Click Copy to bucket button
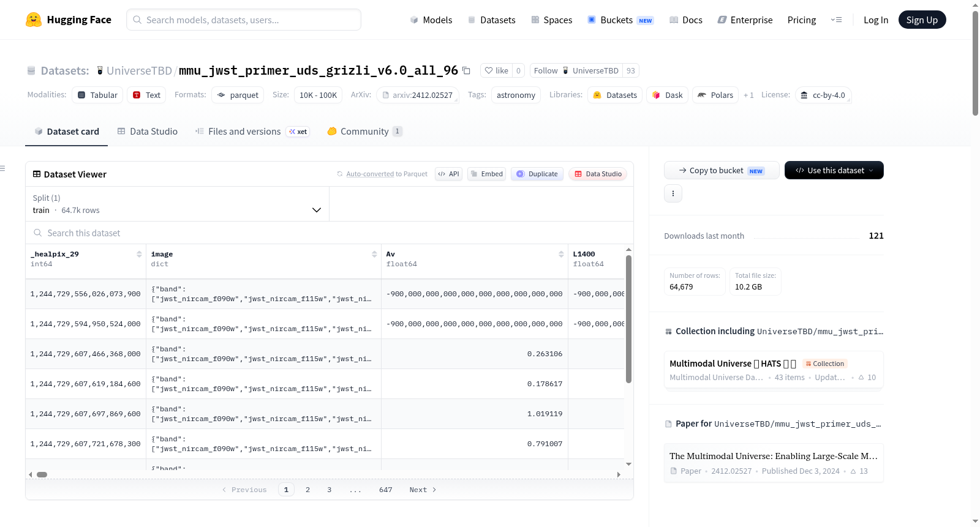The height and width of the screenshot is (527, 980). click(722, 170)
